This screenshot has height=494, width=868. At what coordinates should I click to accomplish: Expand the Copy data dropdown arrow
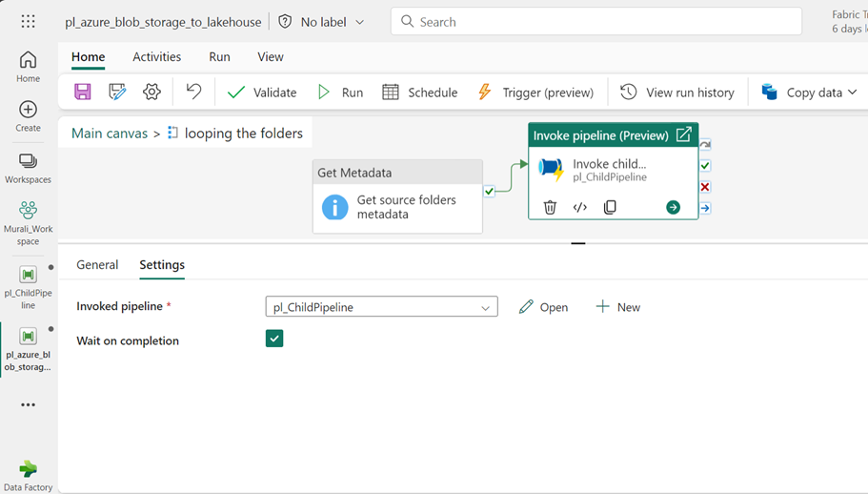click(852, 93)
